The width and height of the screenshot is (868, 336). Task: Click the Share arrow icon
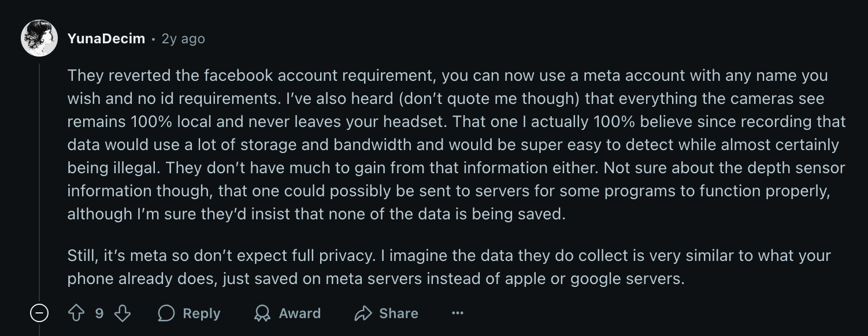pos(363,313)
